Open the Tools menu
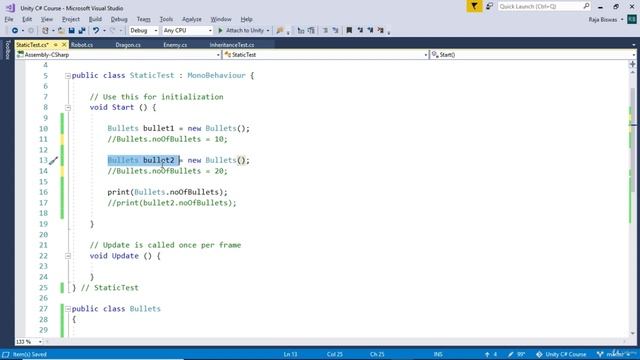The image size is (640, 360). 166,19
